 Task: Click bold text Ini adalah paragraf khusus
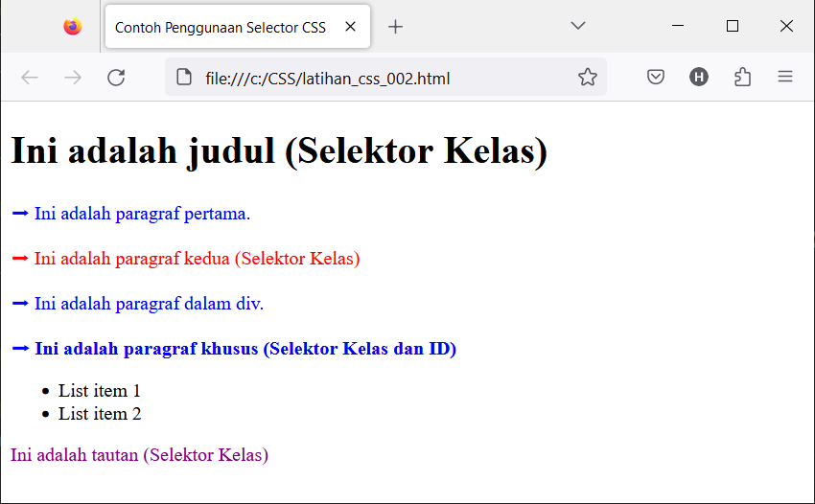click(147, 348)
